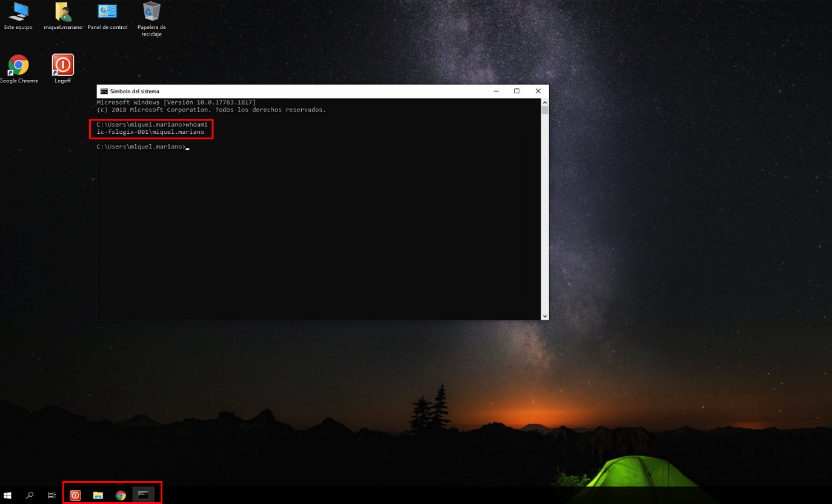The width and height of the screenshot is (832, 504).
Task: Open Chrome from the taskbar
Action: (121, 495)
